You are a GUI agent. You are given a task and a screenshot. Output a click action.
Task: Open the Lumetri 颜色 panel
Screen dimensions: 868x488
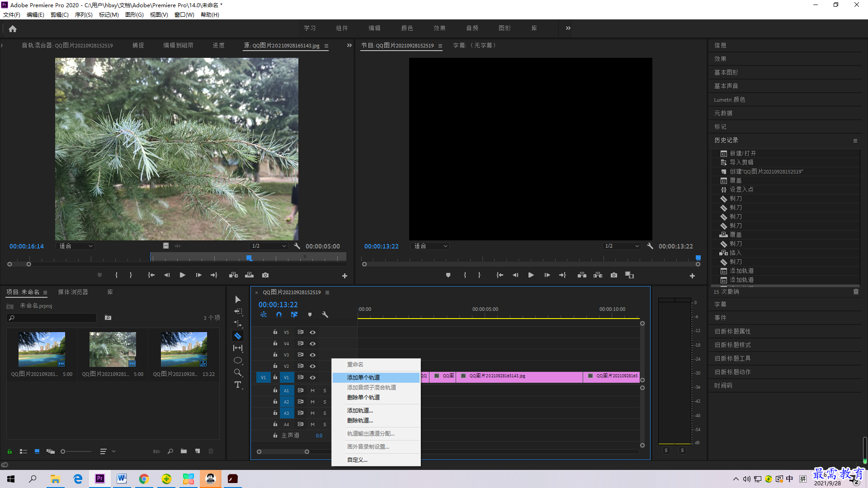(729, 100)
